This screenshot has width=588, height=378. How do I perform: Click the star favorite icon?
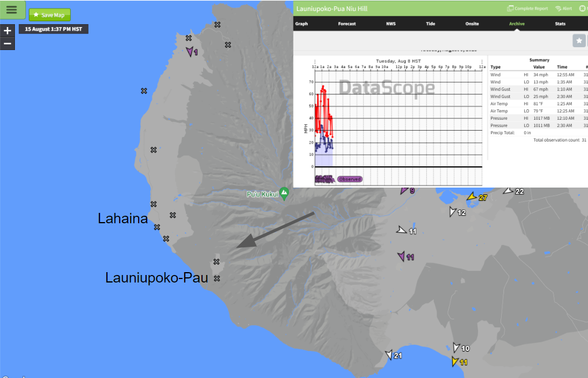579,40
